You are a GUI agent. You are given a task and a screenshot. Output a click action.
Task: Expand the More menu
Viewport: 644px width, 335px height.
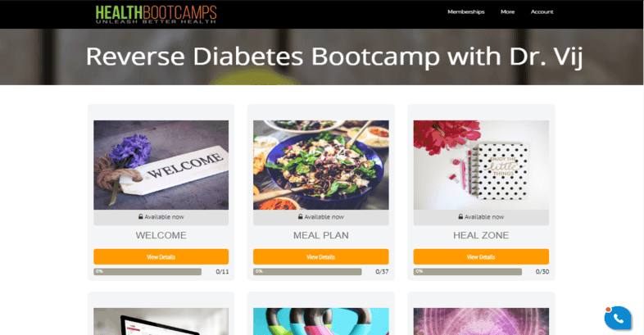pos(508,12)
